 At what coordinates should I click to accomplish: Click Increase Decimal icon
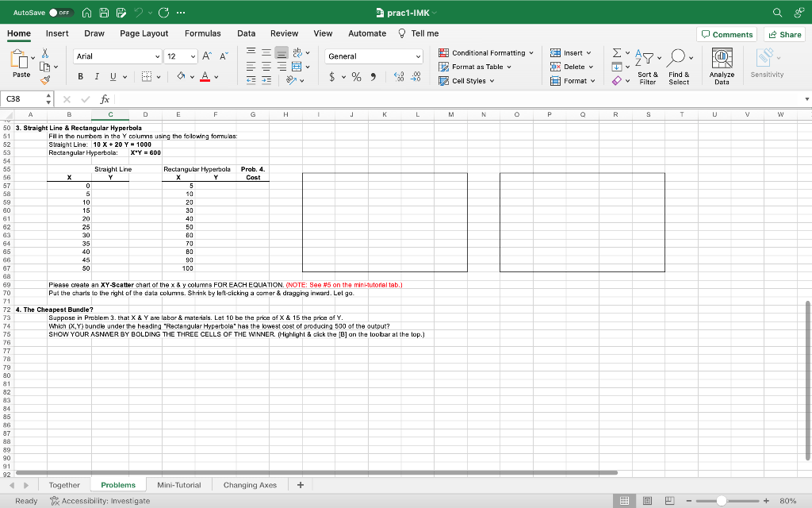pyautogui.click(x=399, y=77)
